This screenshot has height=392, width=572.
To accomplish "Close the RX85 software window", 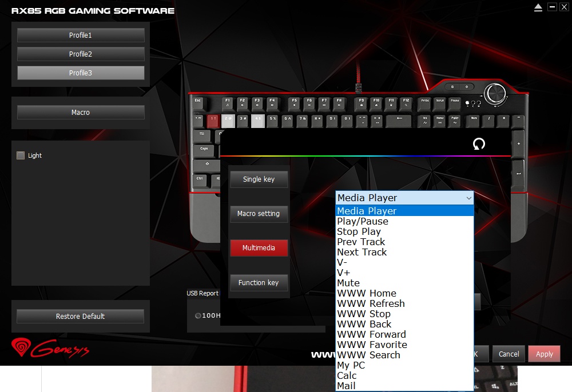I will point(564,6).
